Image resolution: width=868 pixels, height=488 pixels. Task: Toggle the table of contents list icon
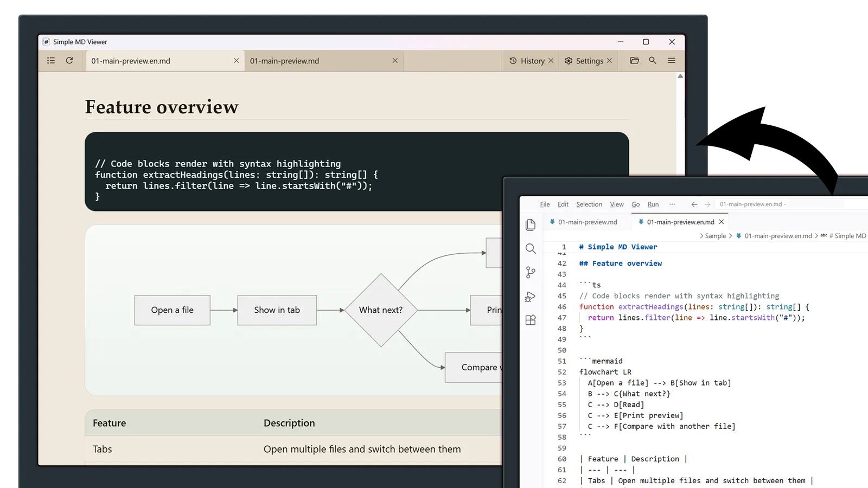point(51,61)
